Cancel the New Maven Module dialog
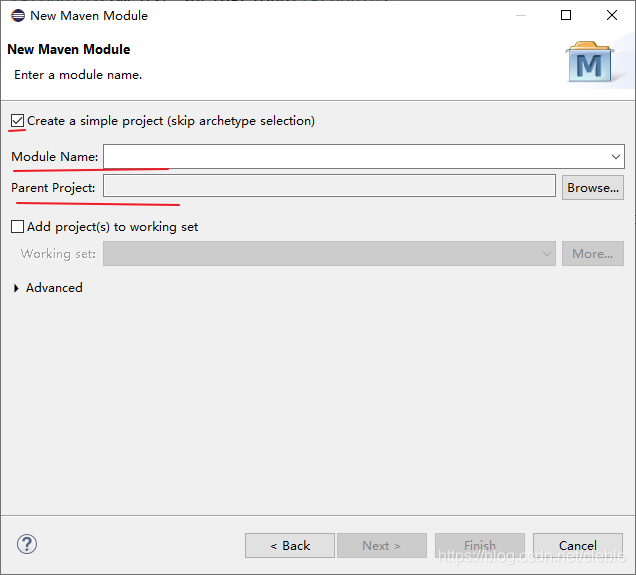The height and width of the screenshot is (575, 636). pos(578,546)
